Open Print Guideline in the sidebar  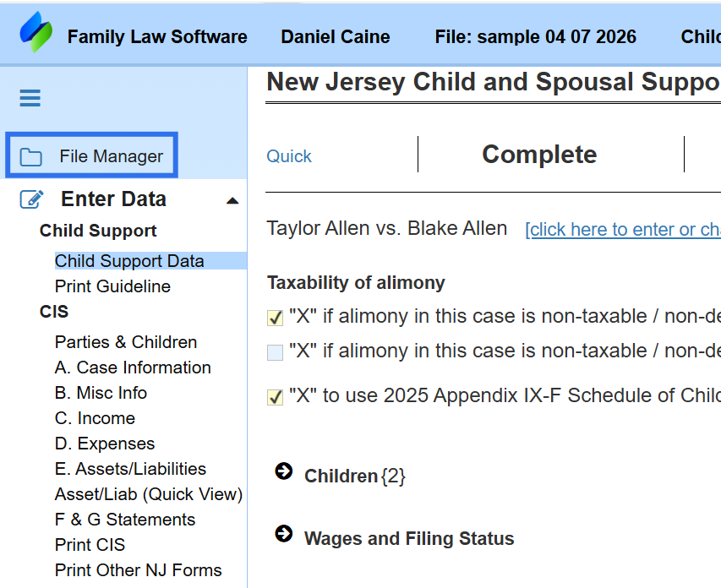click(x=112, y=286)
